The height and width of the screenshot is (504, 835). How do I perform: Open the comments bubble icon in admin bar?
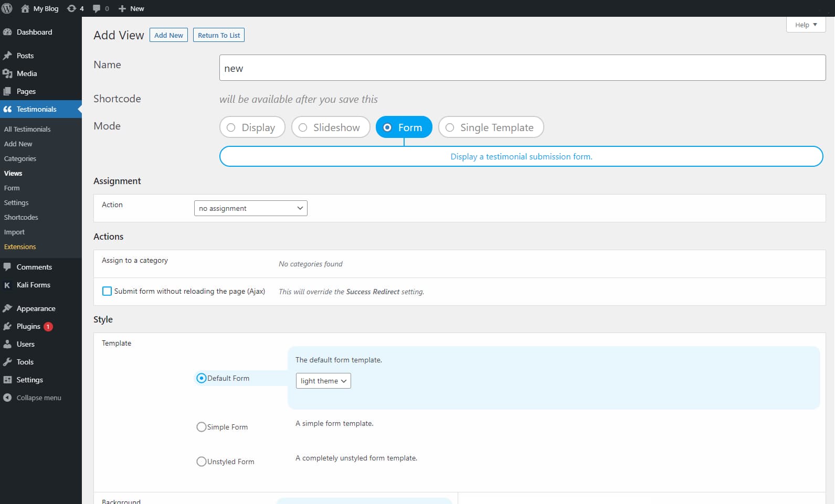click(97, 8)
